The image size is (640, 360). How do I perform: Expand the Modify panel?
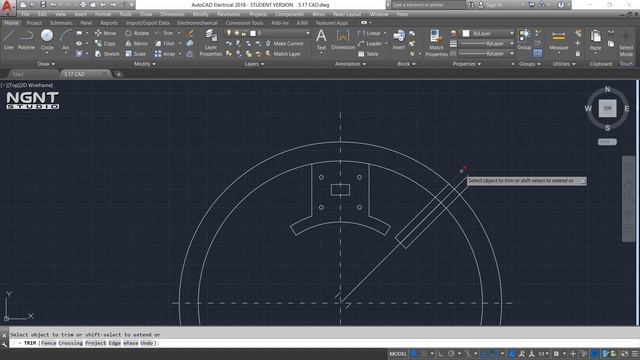144,64
